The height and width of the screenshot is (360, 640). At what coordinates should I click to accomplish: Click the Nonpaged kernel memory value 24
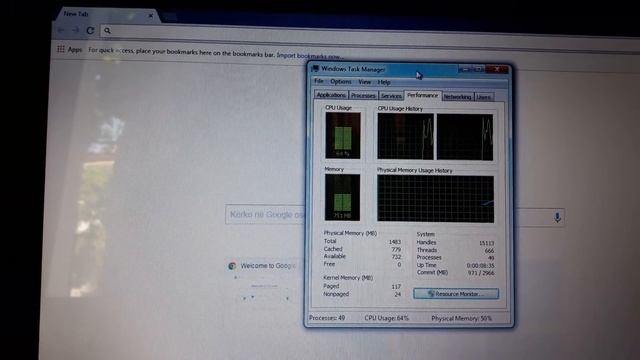pyautogui.click(x=398, y=294)
